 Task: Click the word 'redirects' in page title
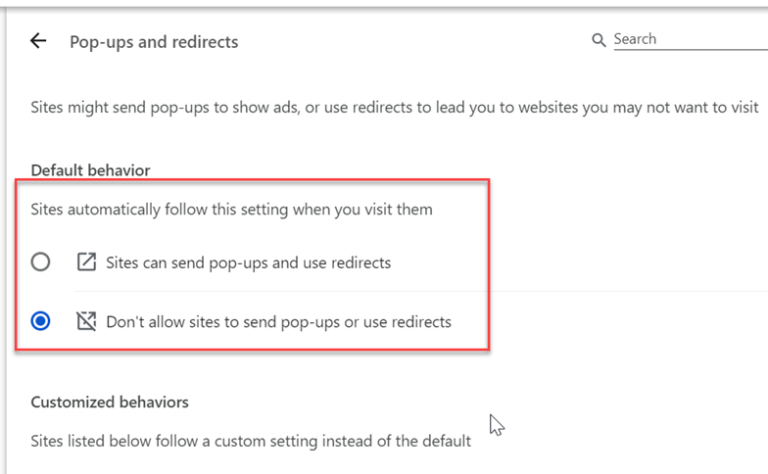tap(205, 42)
